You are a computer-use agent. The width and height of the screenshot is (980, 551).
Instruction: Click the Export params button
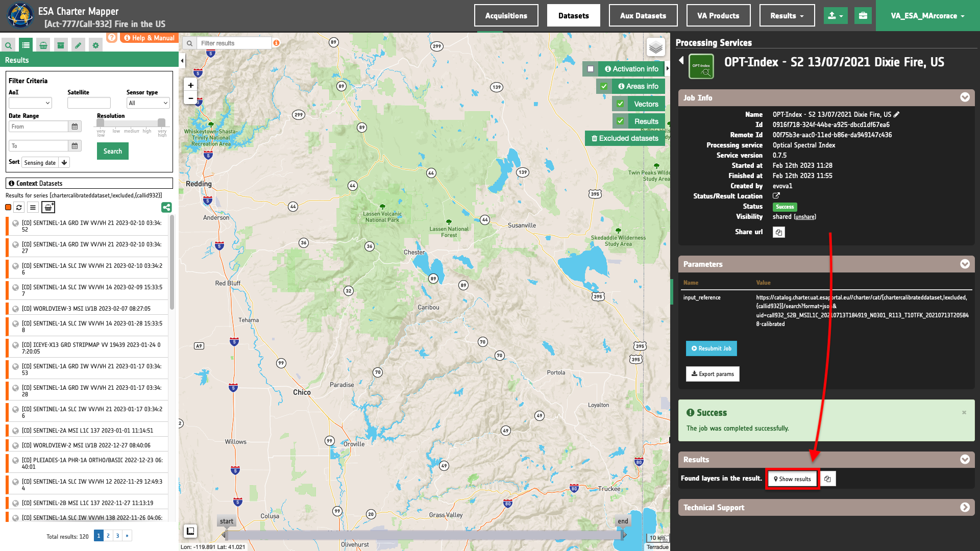713,374
